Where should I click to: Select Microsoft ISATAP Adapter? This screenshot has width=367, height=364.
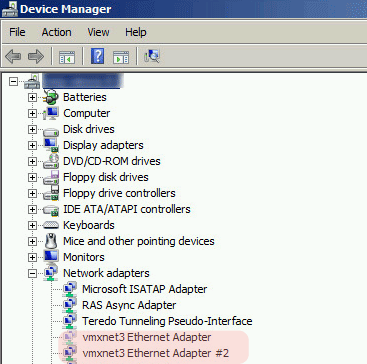tap(145, 289)
